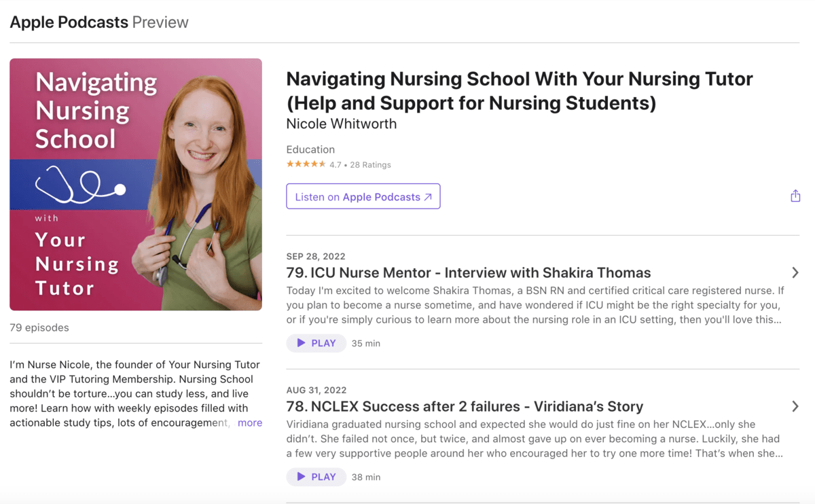815x504 pixels.
Task: Click episode 79 description text
Action: 535,305
